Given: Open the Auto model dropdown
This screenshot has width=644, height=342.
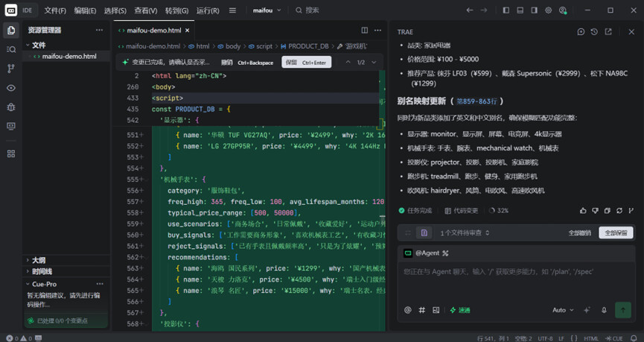Looking at the screenshot, I should click(x=563, y=310).
